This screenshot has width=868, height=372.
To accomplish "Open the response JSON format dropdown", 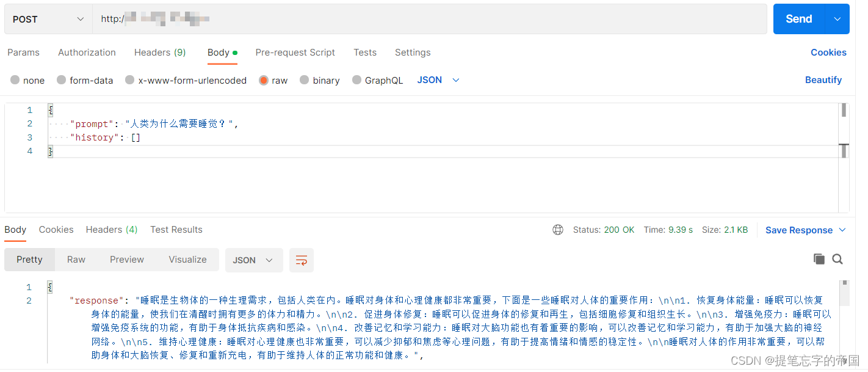I will [x=253, y=260].
